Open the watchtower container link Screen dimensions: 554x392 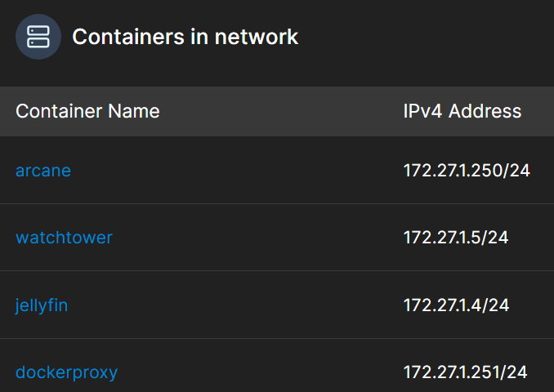tap(64, 238)
